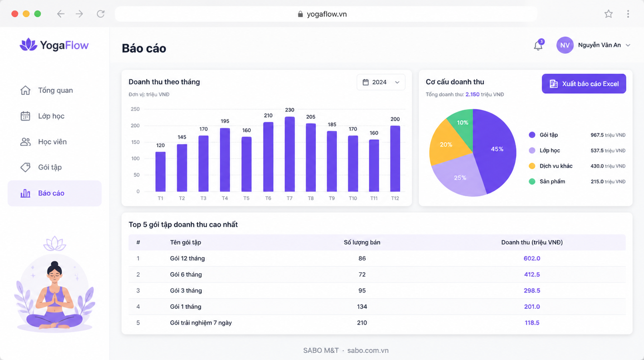
Task: Click the T6 bar labeled 210
Action: [x=268, y=157]
